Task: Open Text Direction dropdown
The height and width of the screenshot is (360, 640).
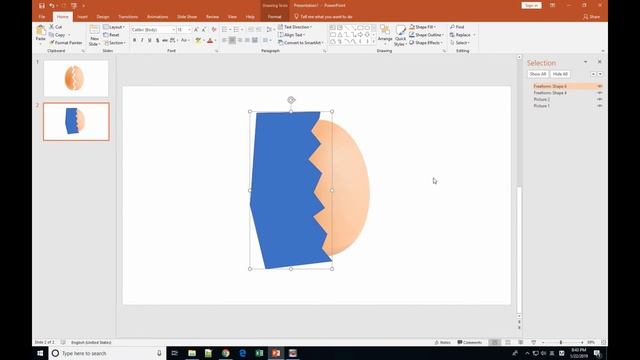Action: click(x=295, y=27)
